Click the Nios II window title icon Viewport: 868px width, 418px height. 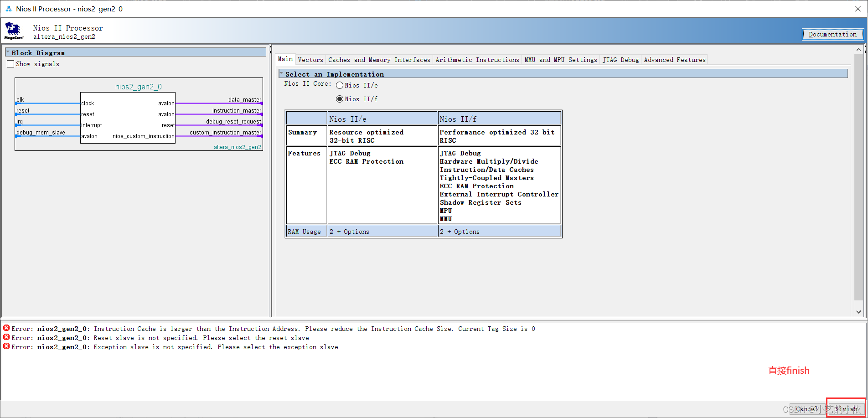click(x=9, y=9)
